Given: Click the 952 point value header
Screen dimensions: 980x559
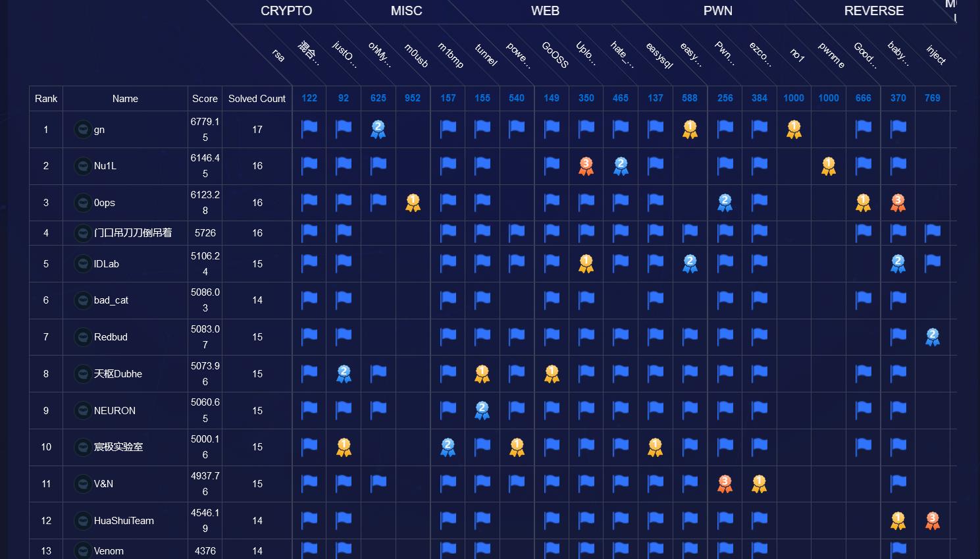Looking at the screenshot, I should [413, 98].
